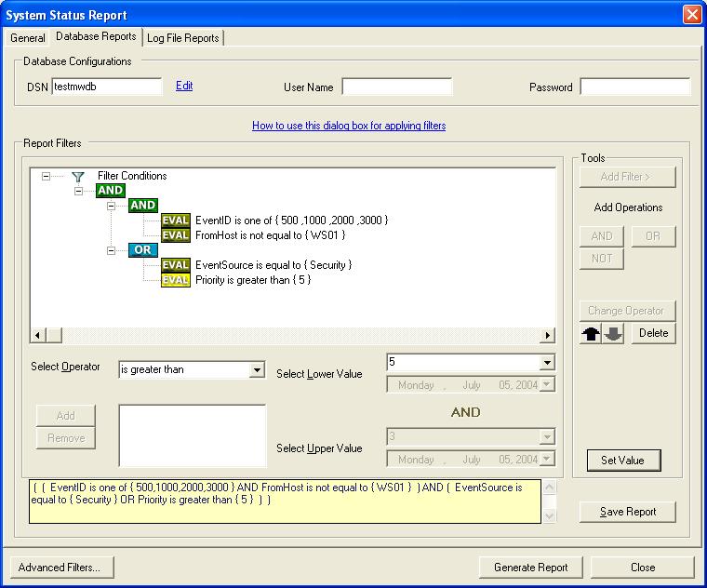Click the DSN Edit link
This screenshot has width=707, height=588.
(x=184, y=86)
